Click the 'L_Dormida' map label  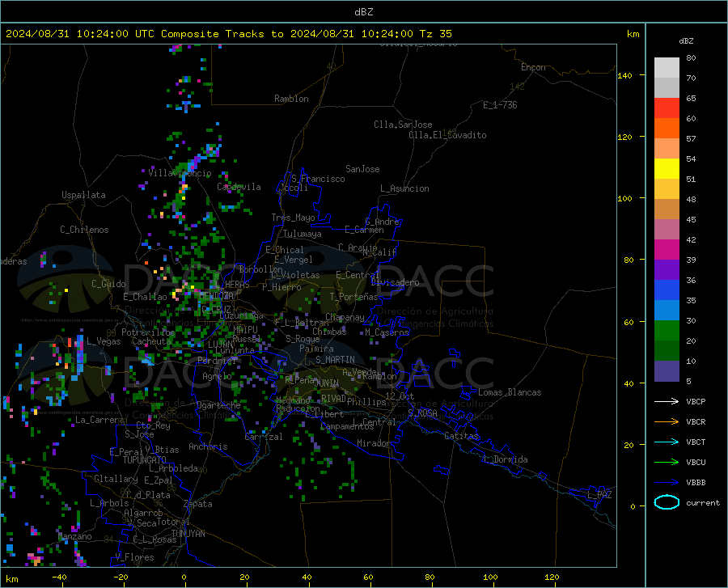506,459
